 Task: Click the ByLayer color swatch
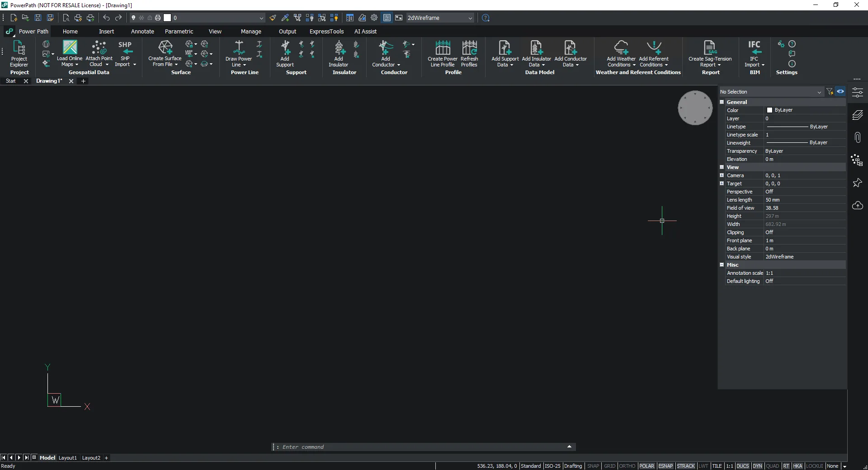click(769, 110)
